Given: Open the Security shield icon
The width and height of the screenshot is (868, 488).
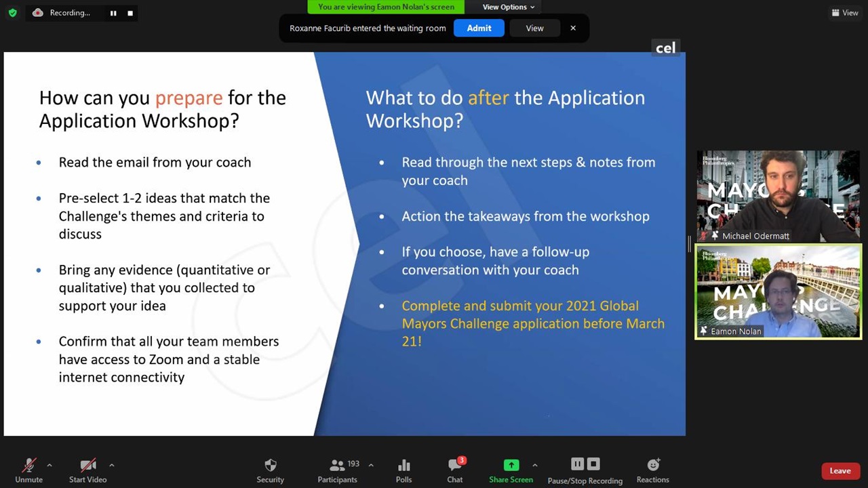Looking at the screenshot, I should [270, 465].
